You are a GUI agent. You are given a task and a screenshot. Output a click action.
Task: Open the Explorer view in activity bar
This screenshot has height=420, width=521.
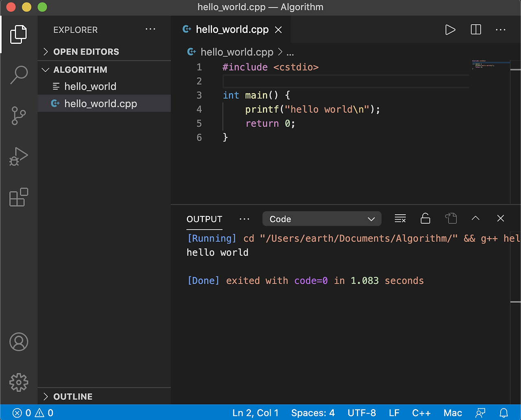tap(19, 34)
